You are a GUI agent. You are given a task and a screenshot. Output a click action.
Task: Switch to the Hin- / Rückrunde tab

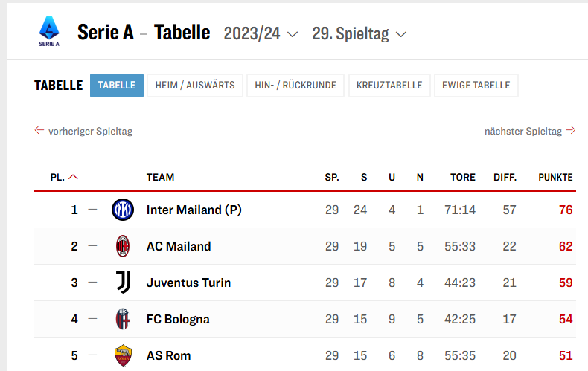[x=295, y=86]
